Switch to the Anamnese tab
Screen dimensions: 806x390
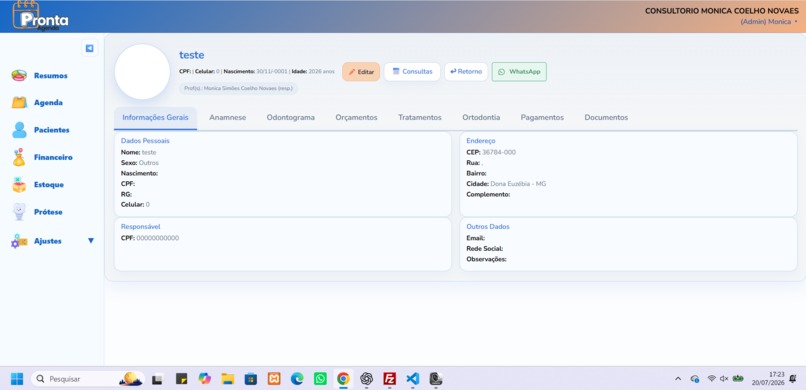[227, 118]
